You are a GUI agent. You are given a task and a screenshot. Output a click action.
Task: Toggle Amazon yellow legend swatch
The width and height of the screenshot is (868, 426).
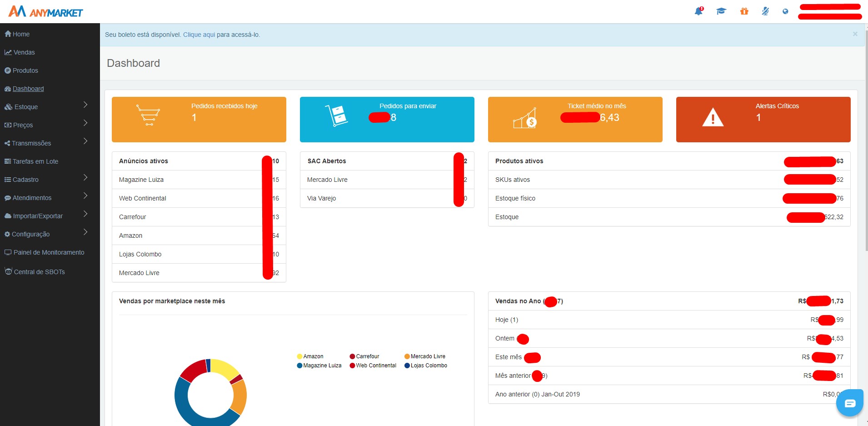point(299,356)
